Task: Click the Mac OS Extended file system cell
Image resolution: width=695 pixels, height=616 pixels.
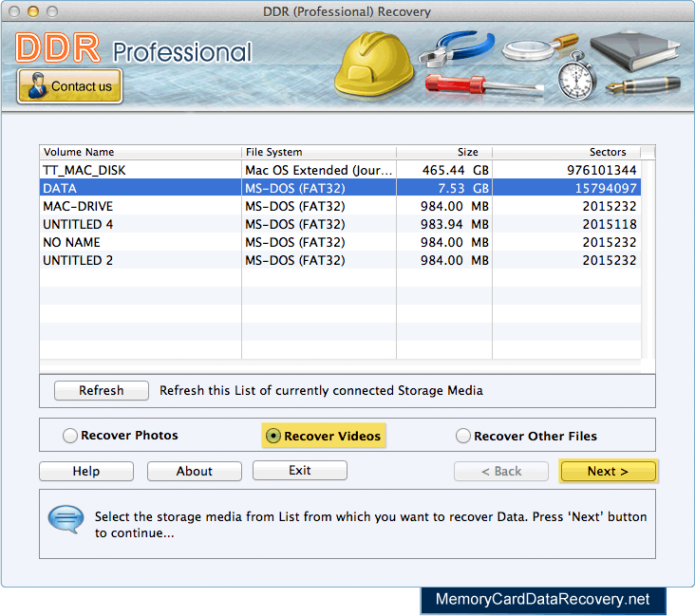Action: click(x=319, y=170)
